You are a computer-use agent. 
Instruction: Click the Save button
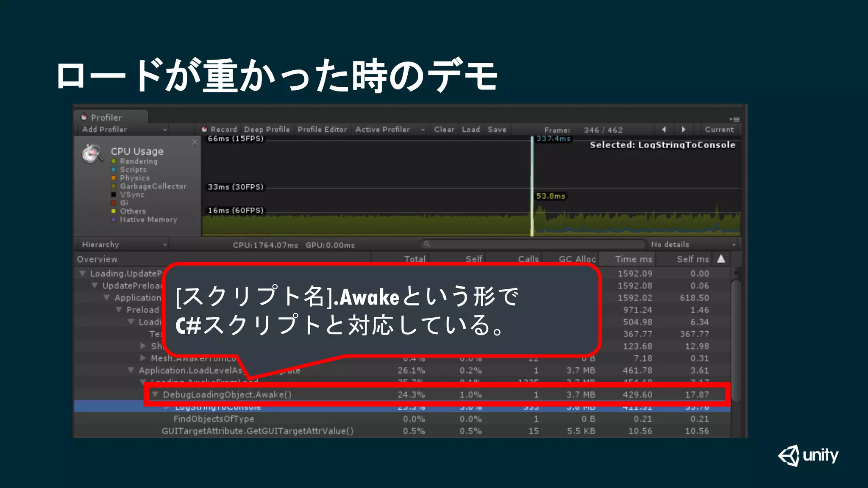[x=497, y=129]
